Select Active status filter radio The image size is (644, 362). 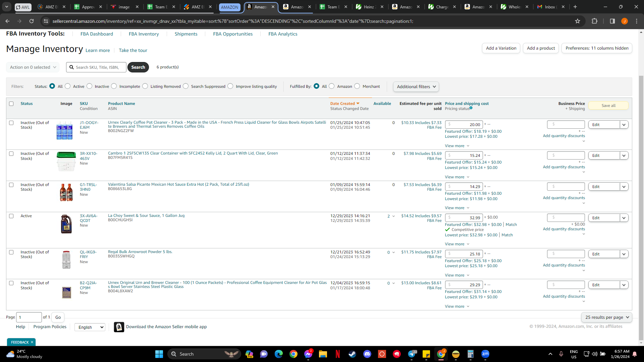tap(68, 86)
